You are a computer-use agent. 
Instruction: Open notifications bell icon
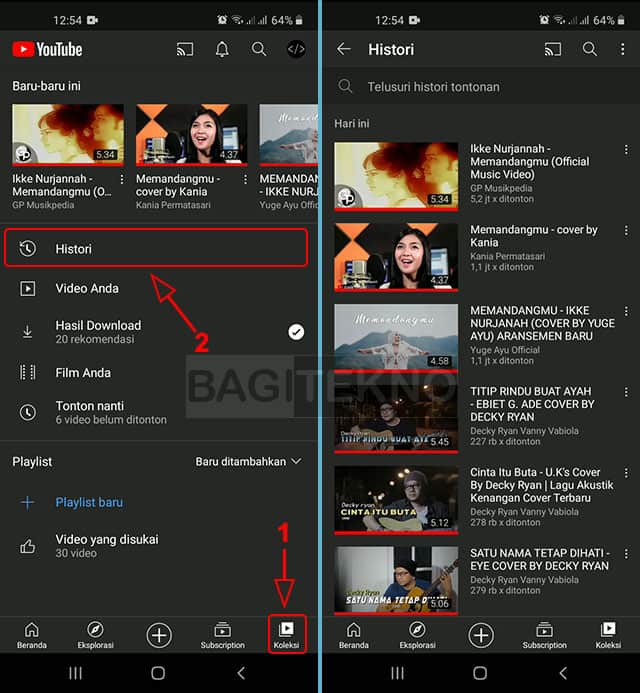(222, 49)
